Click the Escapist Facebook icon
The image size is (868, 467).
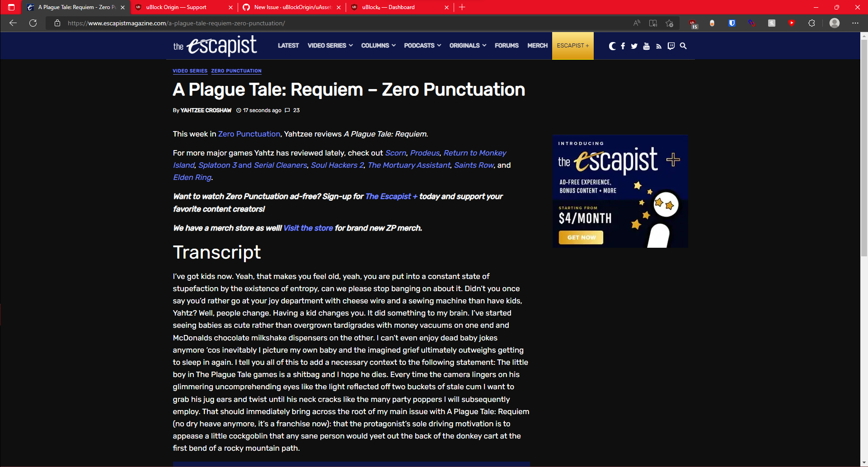tap(623, 46)
